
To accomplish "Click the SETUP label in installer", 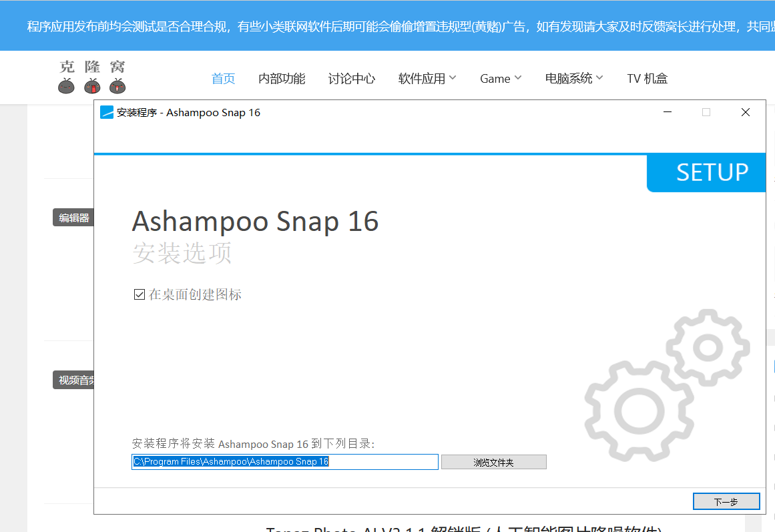I will [x=712, y=173].
